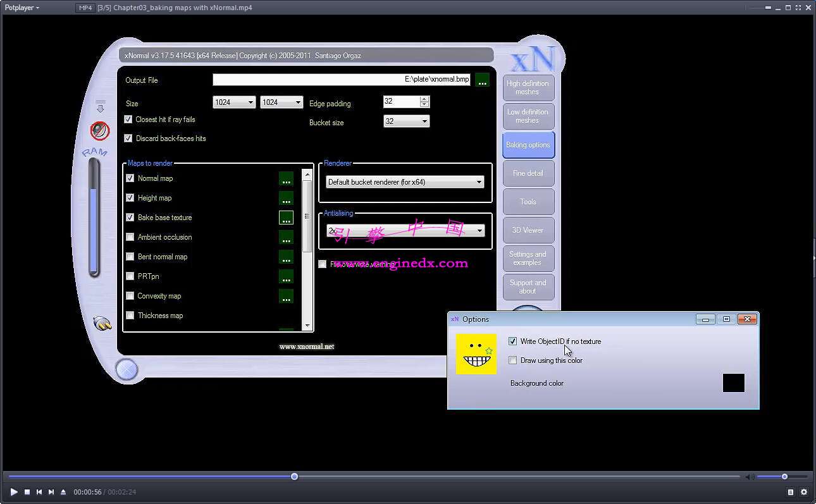Click the muted sound icon in xNormal
The width and height of the screenshot is (816, 504).
pyautogui.click(x=99, y=131)
